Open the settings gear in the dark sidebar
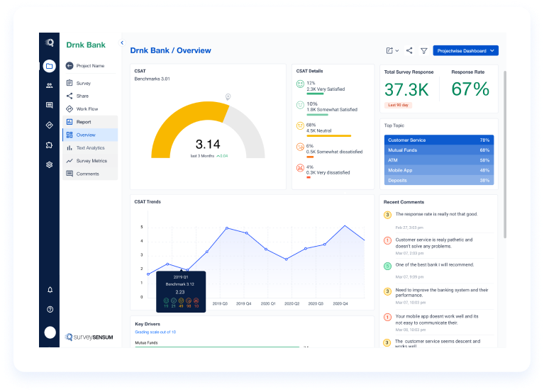 [49, 164]
